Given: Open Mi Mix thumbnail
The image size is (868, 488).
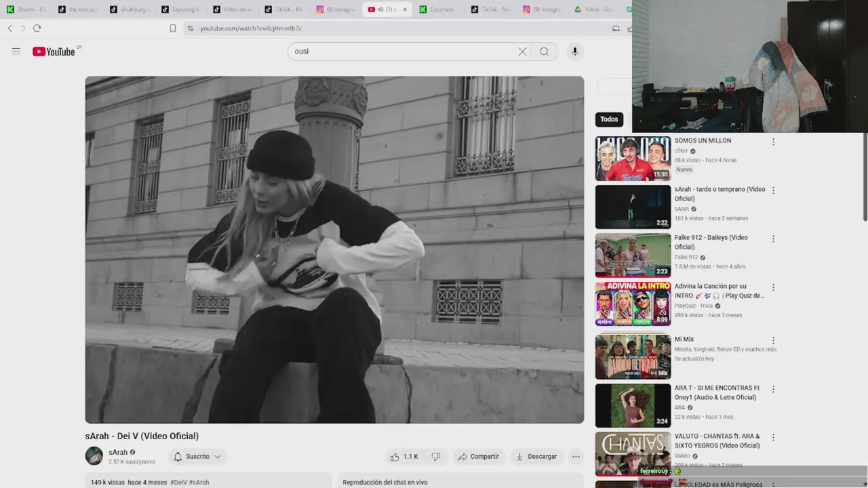Looking at the screenshot, I should click(x=633, y=357).
